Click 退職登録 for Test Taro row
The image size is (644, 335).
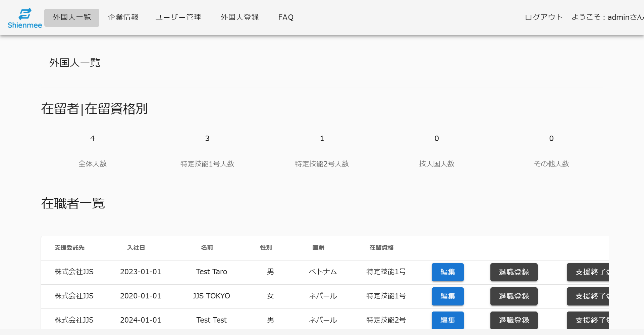pyautogui.click(x=514, y=272)
